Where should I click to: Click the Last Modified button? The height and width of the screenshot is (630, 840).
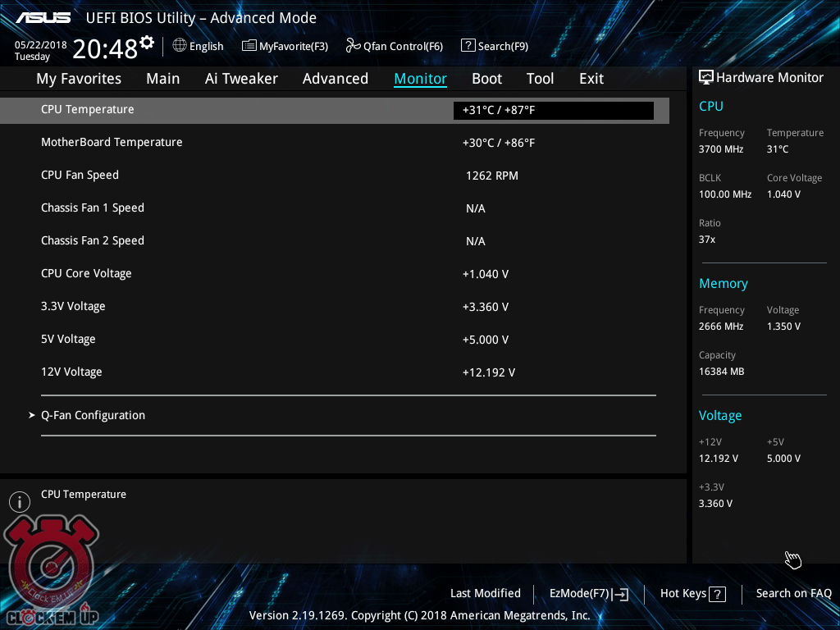485,594
